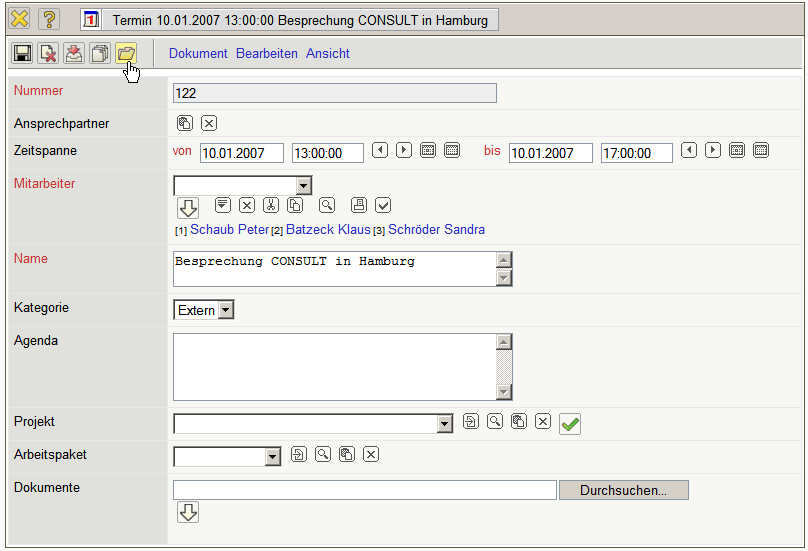Click the add down-arrow icon under Dokumente

pos(188,512)
